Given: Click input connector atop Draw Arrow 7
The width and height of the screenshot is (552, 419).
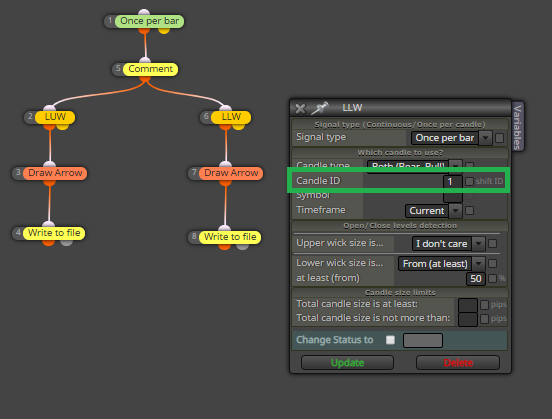Looking at the screenshot, I should click(225, 164).
